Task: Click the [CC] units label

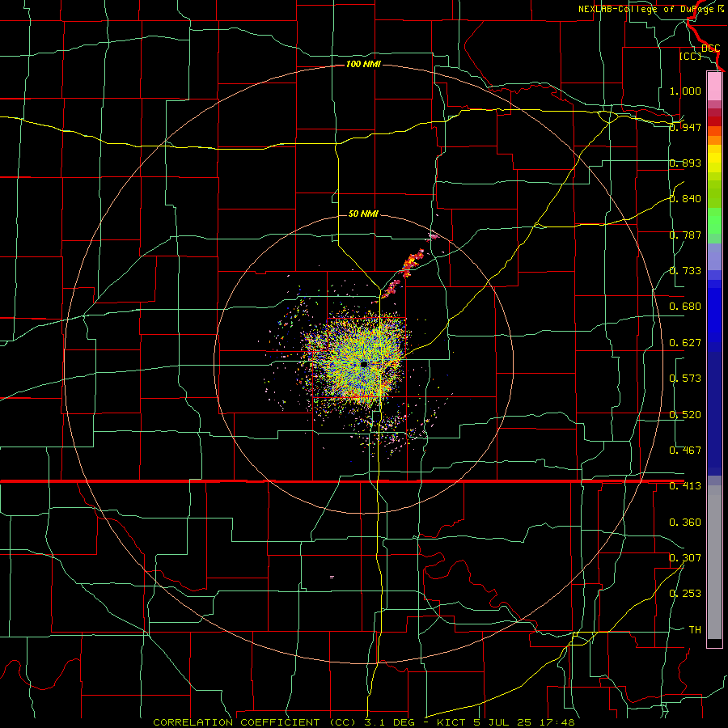Action: point(690,56)
